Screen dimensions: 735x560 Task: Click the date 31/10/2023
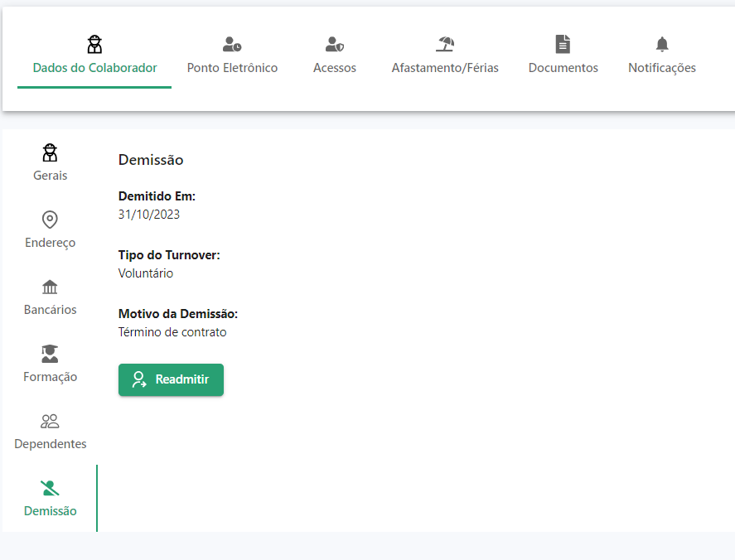(149, 215)
